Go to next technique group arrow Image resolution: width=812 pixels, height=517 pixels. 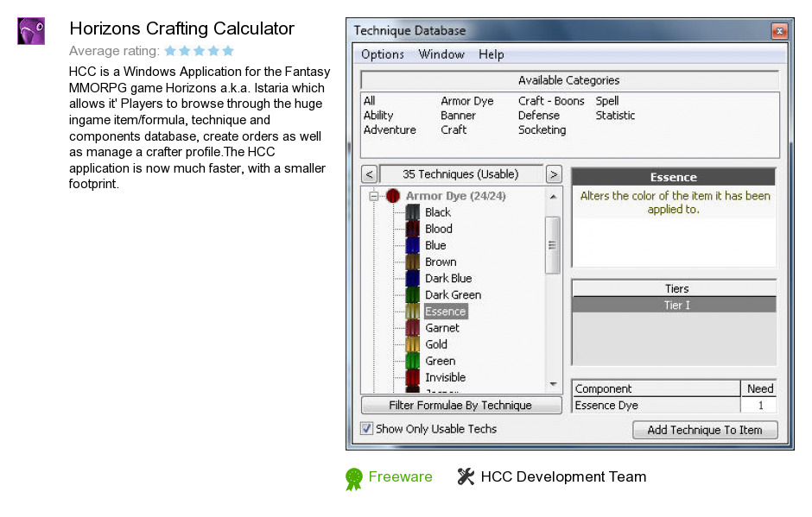pos(554,174)
